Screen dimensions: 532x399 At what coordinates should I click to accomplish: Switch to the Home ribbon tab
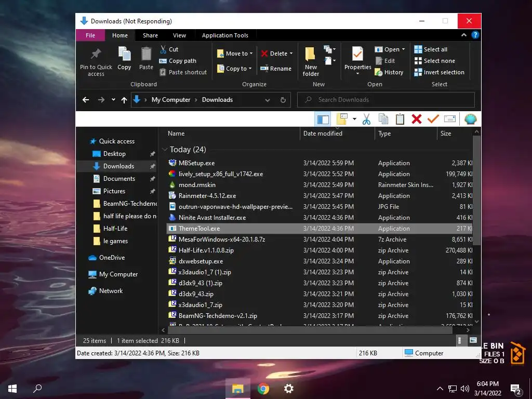120,35
